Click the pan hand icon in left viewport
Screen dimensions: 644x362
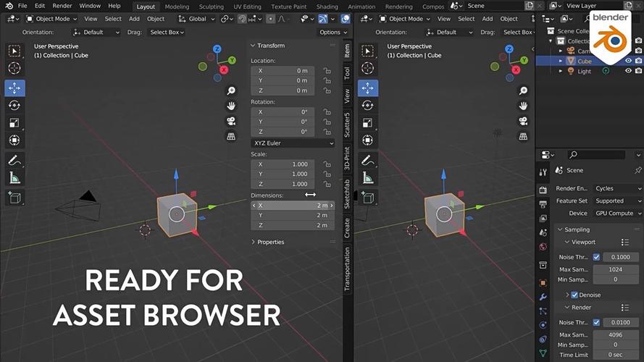(231, 106)
